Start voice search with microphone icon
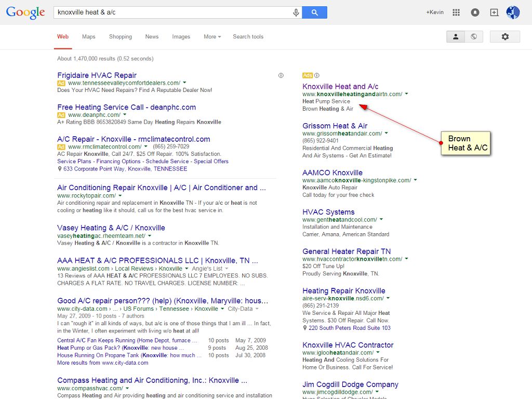The height and width of the screenshot is (399, 532). 296,12
